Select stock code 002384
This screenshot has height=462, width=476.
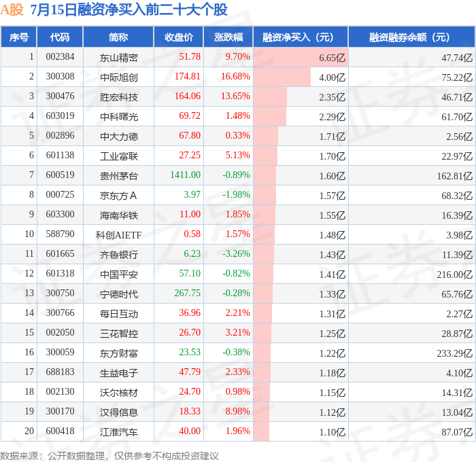60,56
